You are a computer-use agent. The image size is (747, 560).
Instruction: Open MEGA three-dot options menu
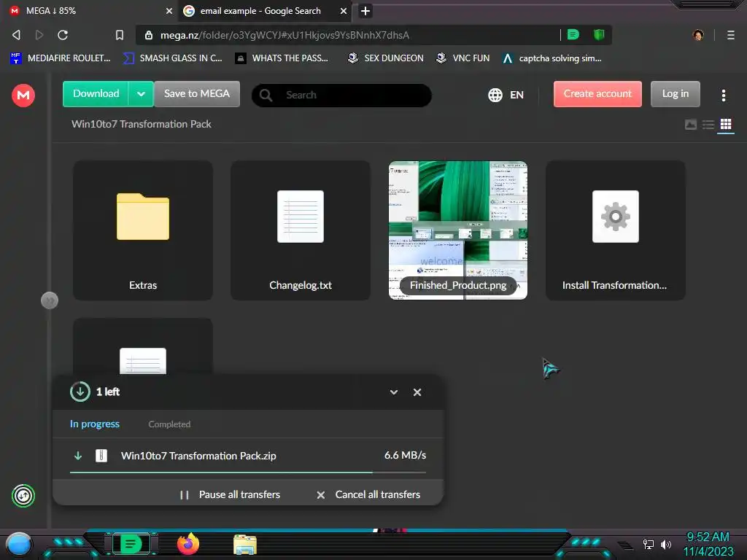[723, 96]
